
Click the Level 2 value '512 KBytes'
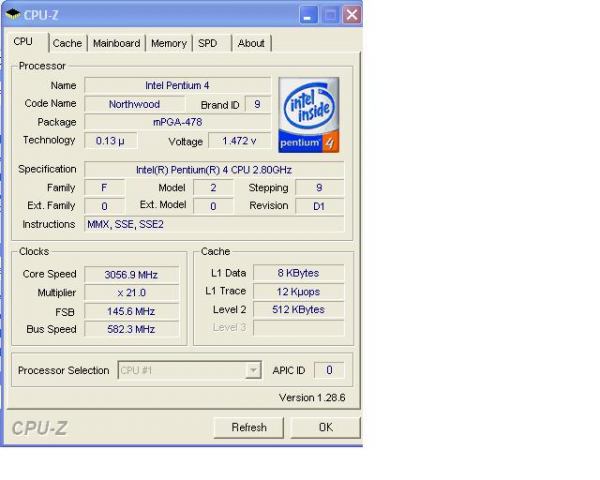coord(298,310)
